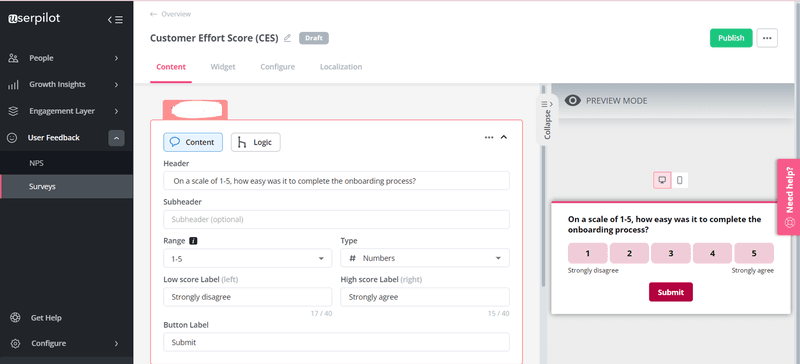Open Surveys in the sidebar
The image size is (800, 364).
[66, 187]
